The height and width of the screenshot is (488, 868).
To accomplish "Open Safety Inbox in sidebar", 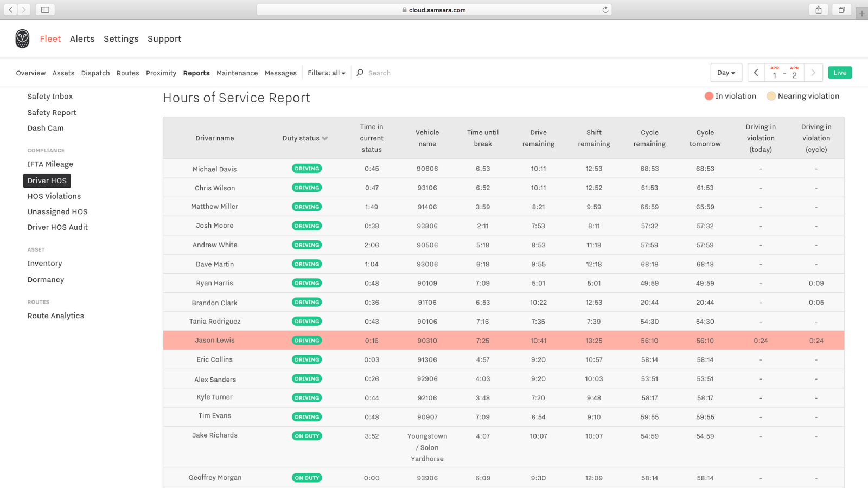I will point(50,96).
